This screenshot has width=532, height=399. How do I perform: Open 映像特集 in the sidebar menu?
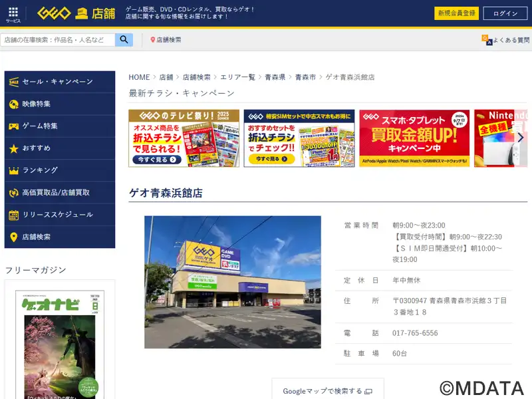coord(60,104)
